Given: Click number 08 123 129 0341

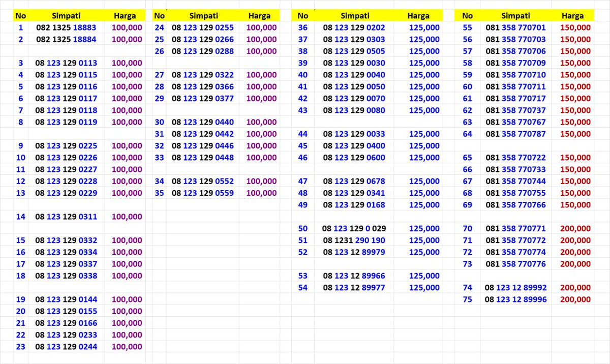Looking at the screenshot, I should pyautogui.click(x=354, y=193).
